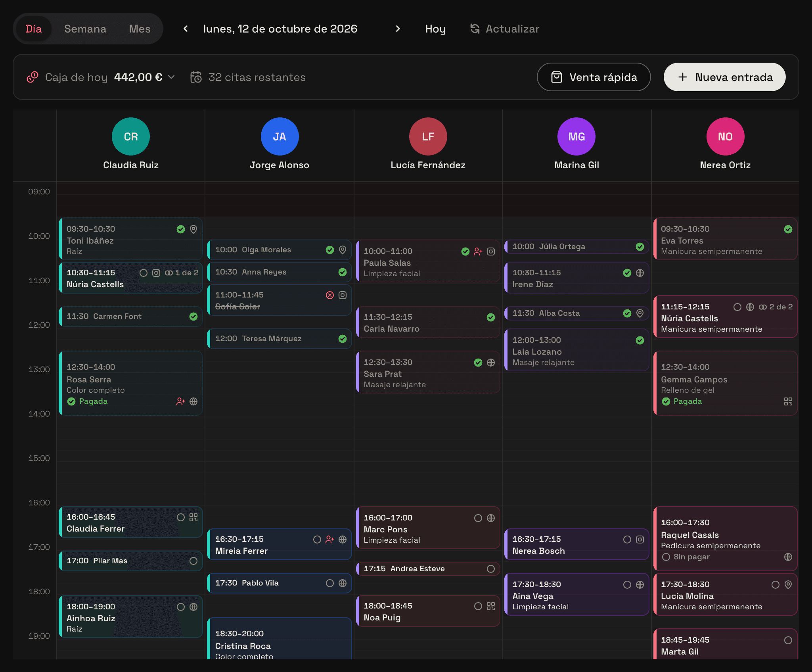The width and height of the screenshot is (812, 672).
Task: Click the globe icon on Sara Prat appointment
Action: (x=491, y=363)
